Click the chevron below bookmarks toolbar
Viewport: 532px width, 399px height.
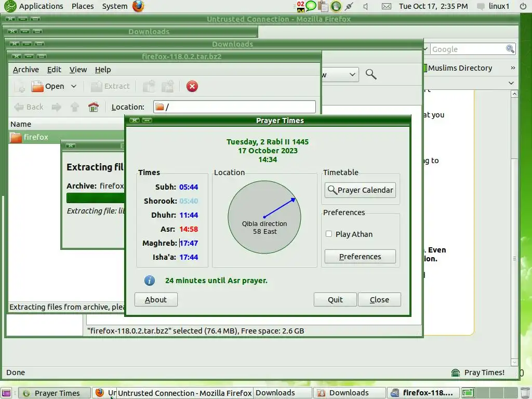tap(511, 83)
